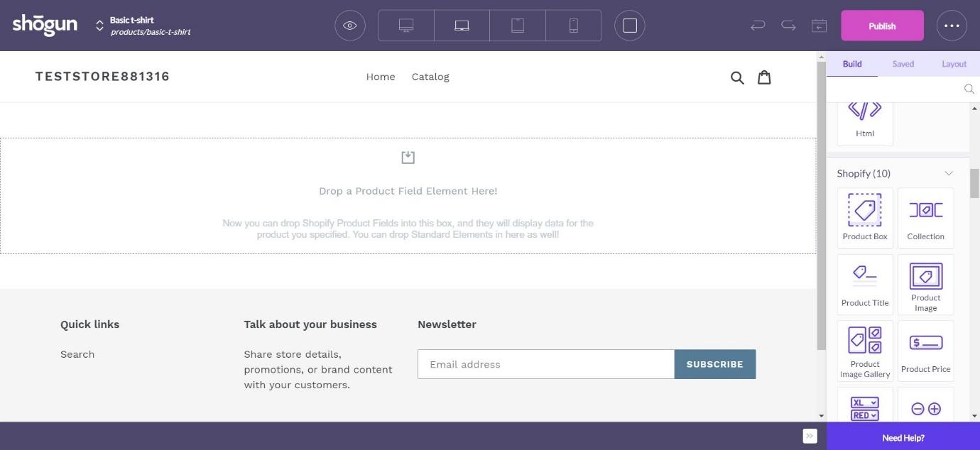The image size is (980, 450).
Task: Select the Product Image element
Action: pyautogui.click(x=926, y=284)
